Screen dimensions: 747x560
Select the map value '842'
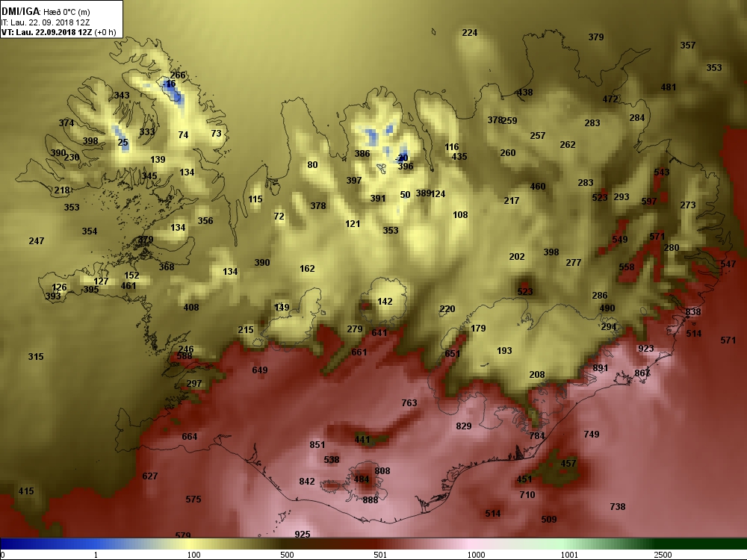(x=307, y=481)
